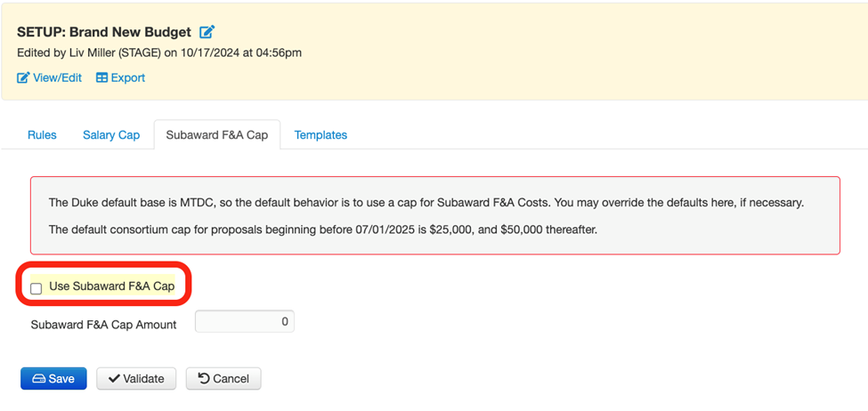Click the Validate button

136,379
